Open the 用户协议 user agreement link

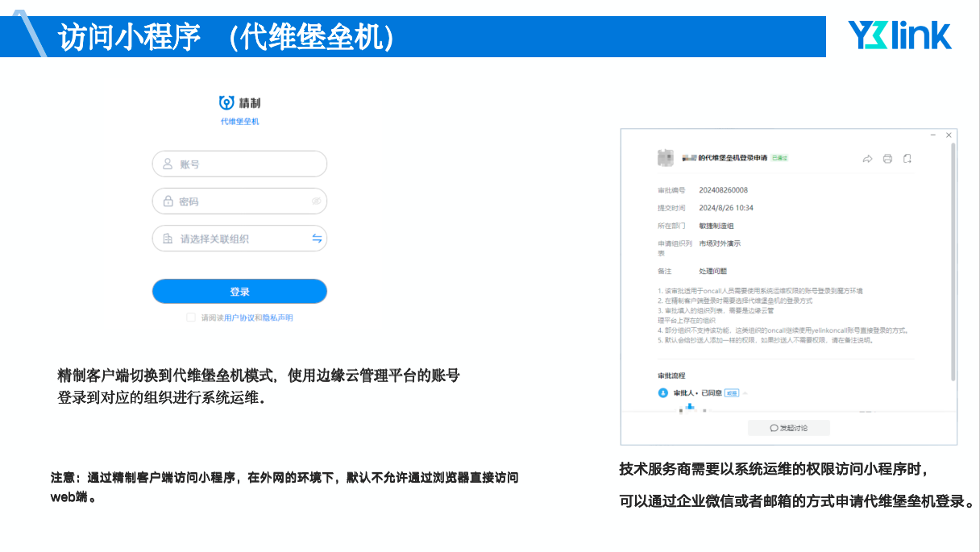(239, 318)
